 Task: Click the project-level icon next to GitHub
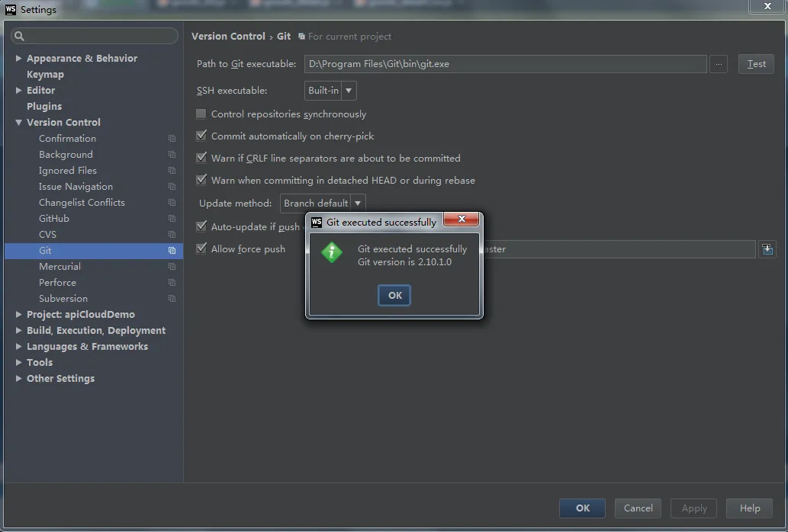coord(172,218)
